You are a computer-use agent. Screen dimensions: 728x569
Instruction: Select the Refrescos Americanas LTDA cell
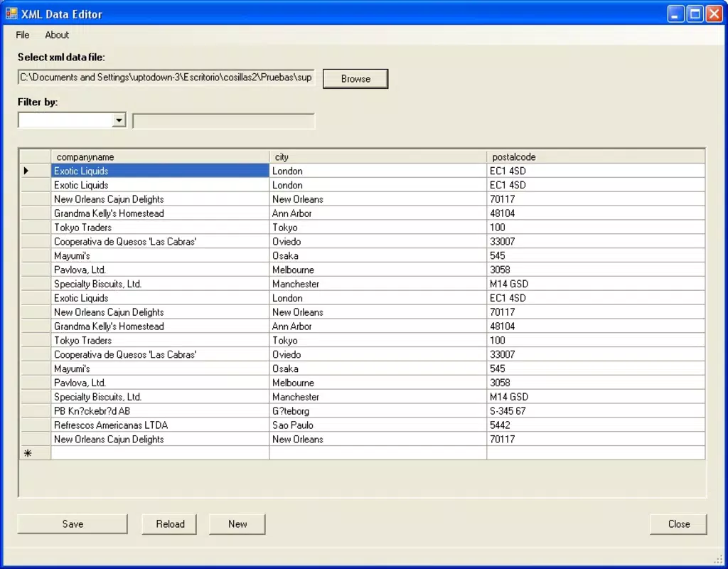160,425
